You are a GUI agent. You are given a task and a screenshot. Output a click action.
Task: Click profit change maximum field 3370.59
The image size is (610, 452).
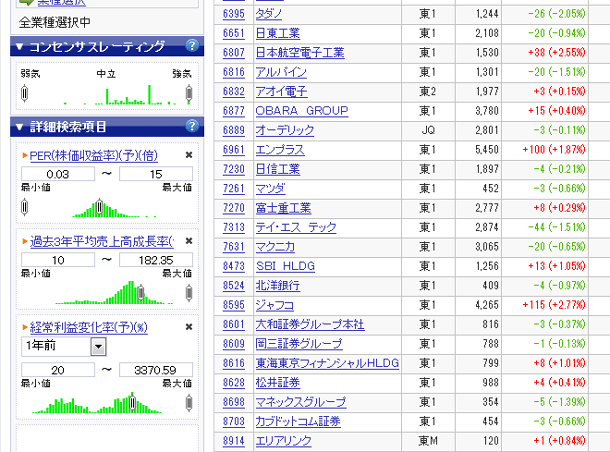[x=156, y=370]
